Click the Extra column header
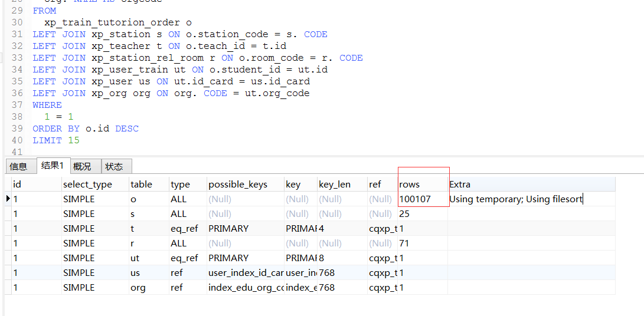644x316 pixels. (x=531, y=185)
